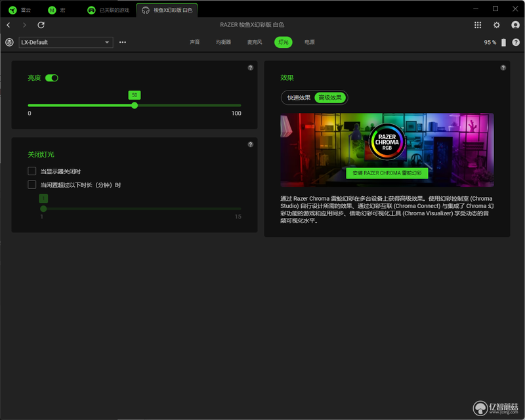The image size is (525, 420).
Task: Click the help icon in the 亮度 panel
Action: 251,68
